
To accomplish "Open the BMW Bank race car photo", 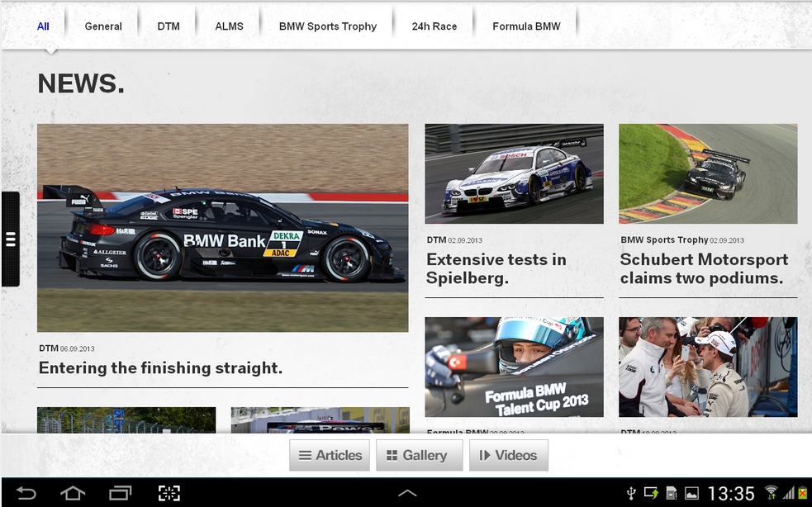I will (222, 228).
